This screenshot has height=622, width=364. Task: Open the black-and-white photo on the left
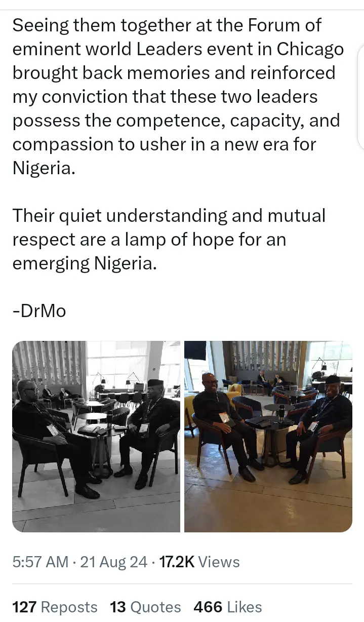point(96,437)
